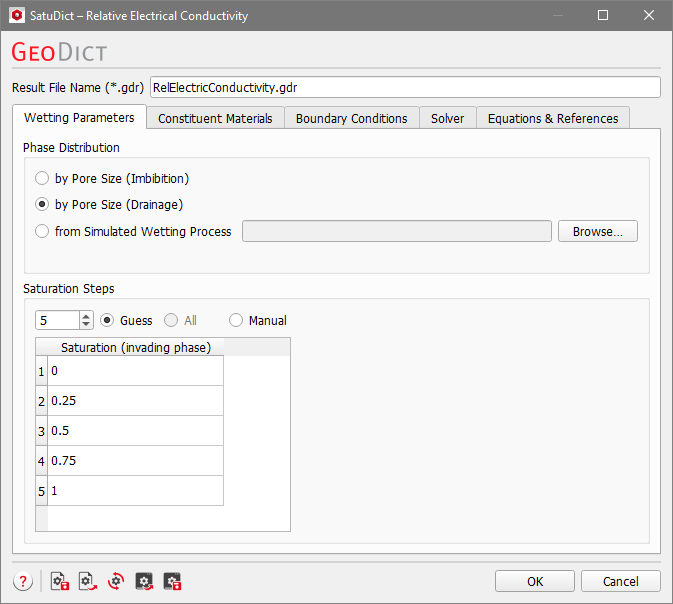The image size is (673, 604).
Task: Click the Result File Name field
Action: point(405,87)
